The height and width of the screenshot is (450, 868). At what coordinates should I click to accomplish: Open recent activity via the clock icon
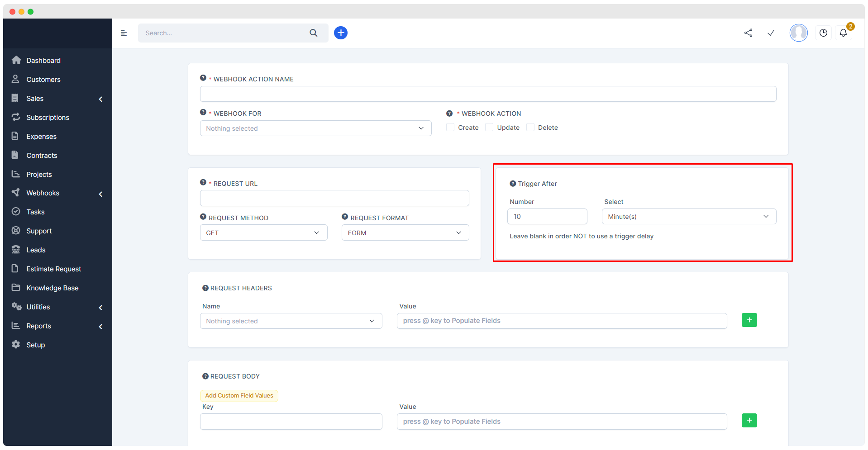point(823,33)
